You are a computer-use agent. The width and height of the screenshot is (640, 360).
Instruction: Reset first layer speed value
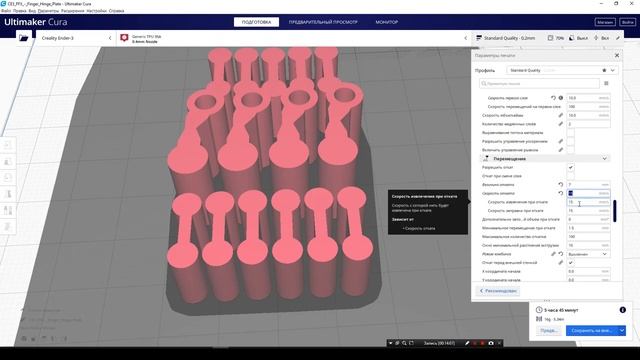[x=553, y=98]
